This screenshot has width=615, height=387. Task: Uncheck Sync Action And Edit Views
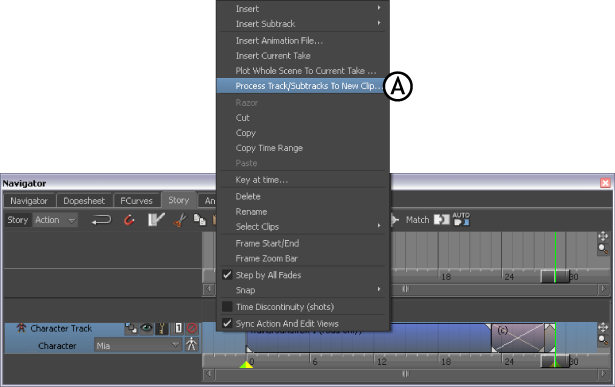[227, 323]
